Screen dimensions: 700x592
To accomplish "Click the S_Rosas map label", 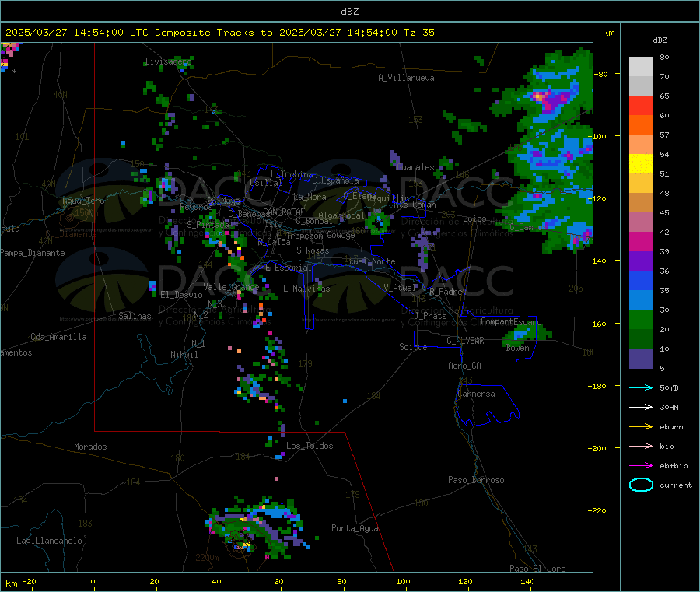I will point(313,250).
